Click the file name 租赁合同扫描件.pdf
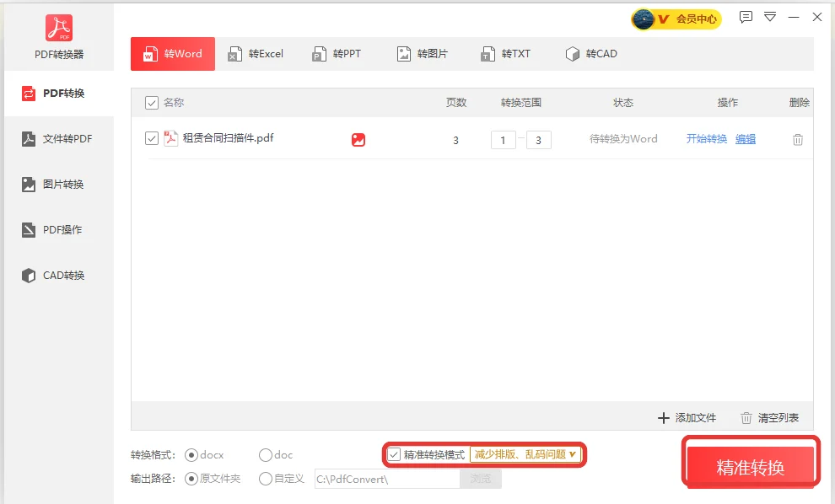This screenshot has width=835, height=504. [x=228, y=138]
